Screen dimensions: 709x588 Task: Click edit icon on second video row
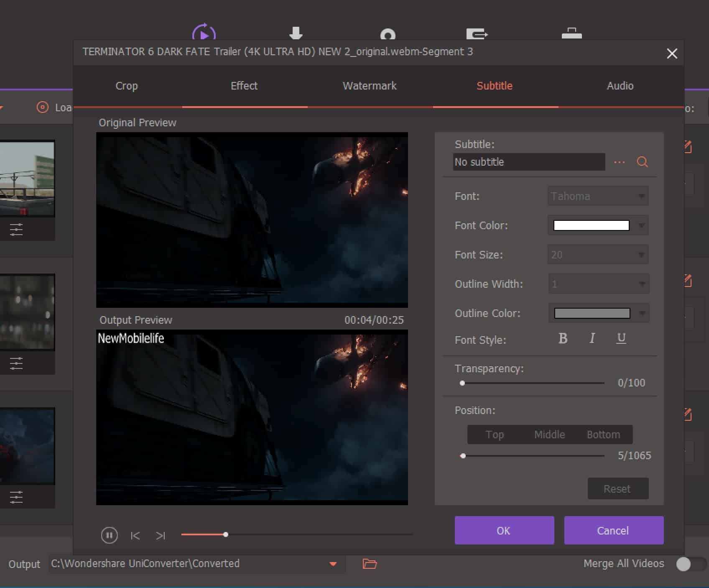tap(688, 281)
